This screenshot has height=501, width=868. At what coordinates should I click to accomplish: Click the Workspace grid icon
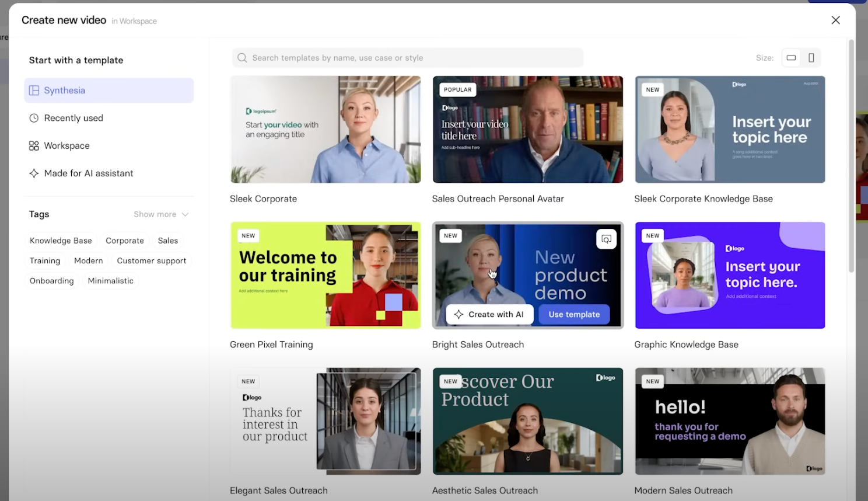point(34,145)
